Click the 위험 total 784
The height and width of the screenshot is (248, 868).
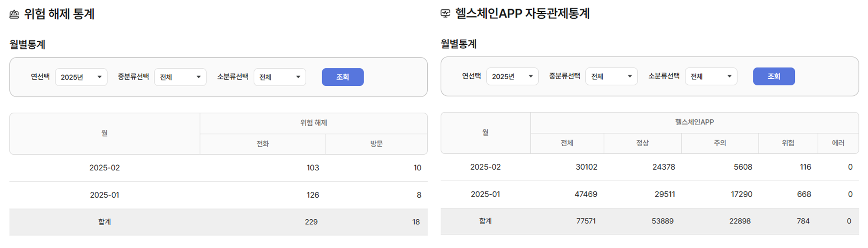(803, 221)
